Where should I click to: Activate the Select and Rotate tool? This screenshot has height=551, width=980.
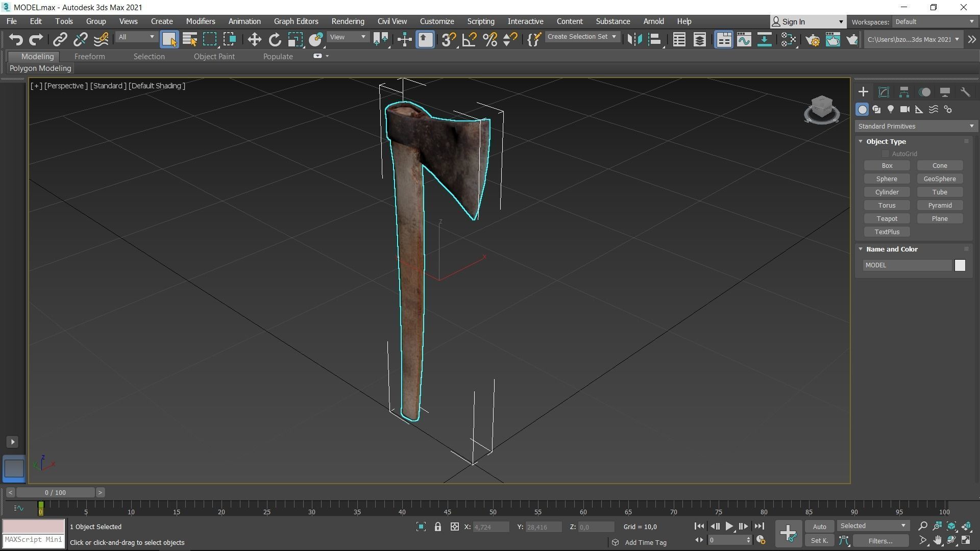[x=275, y=39]
